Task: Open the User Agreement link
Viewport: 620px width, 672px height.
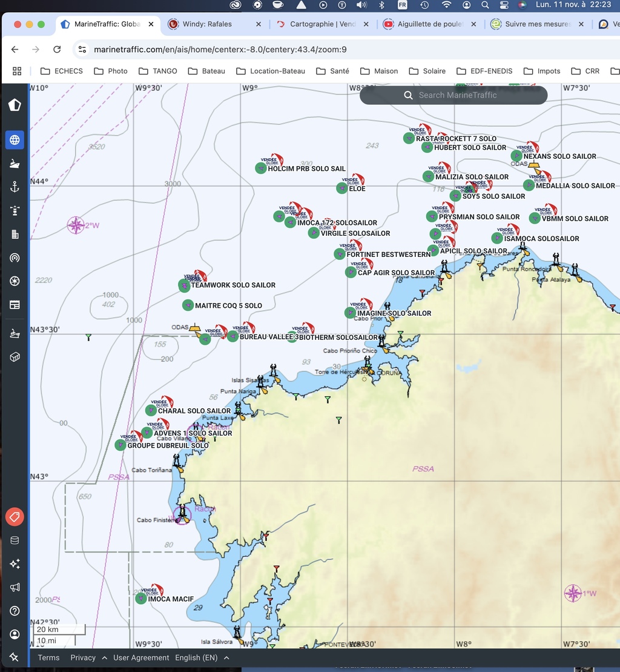Action: click(141, 657)
